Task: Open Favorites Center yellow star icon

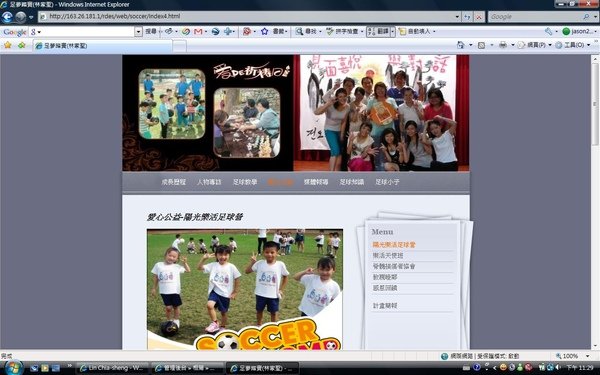Action: point(8,45)
